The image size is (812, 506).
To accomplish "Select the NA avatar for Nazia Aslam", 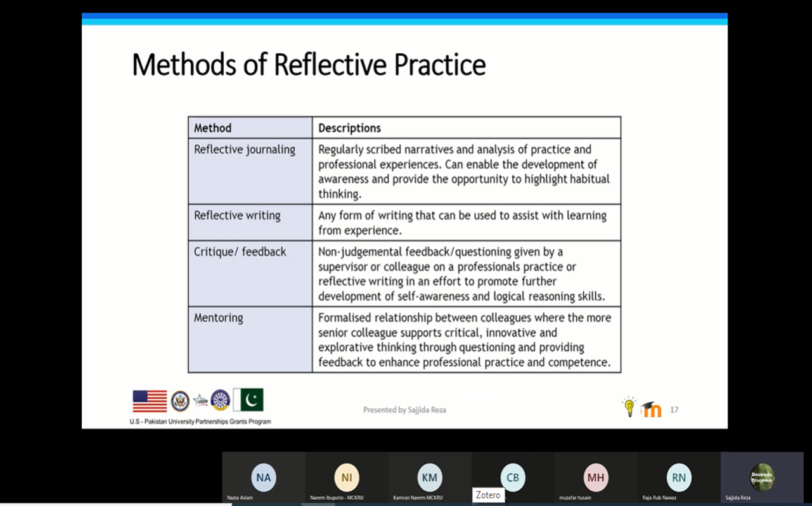I will point(264,477).
